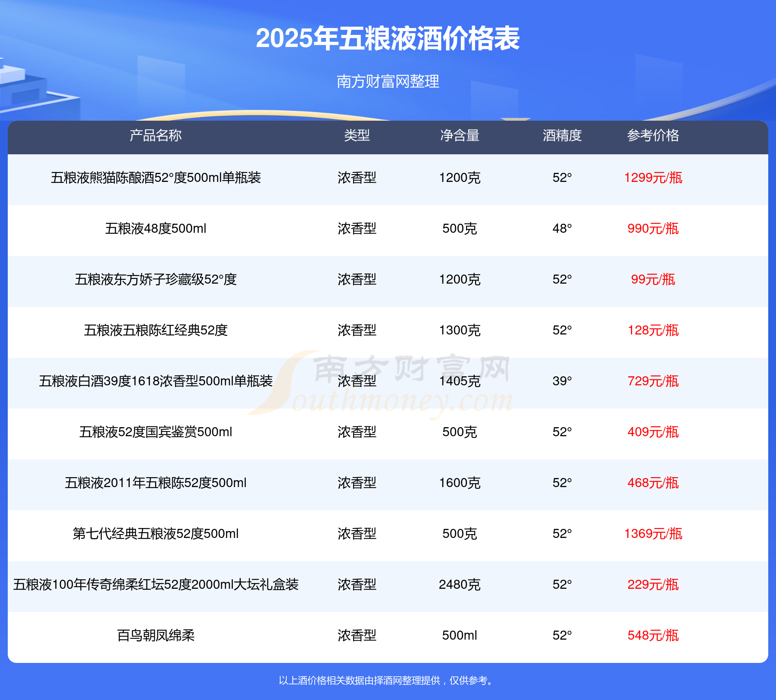Image resolution: width=776 pixels, height=700 pixels.
Task: Click product name "五粮液48度500ml"
Action: 156,228
